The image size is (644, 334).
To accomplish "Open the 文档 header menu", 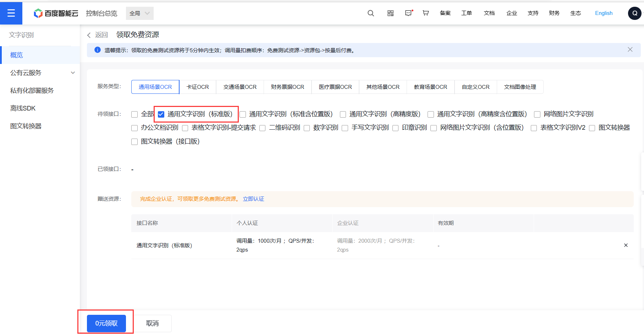I will tap(489, 13).
